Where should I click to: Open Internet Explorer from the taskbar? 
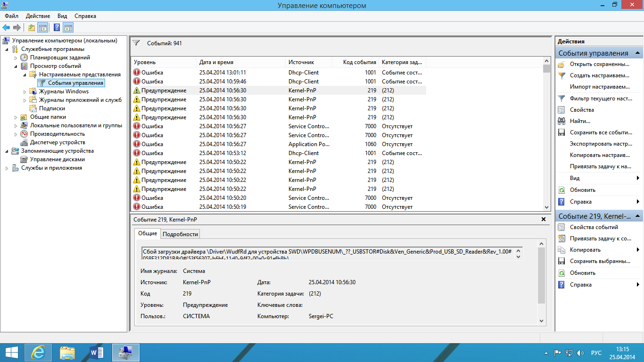click(38, 353)
